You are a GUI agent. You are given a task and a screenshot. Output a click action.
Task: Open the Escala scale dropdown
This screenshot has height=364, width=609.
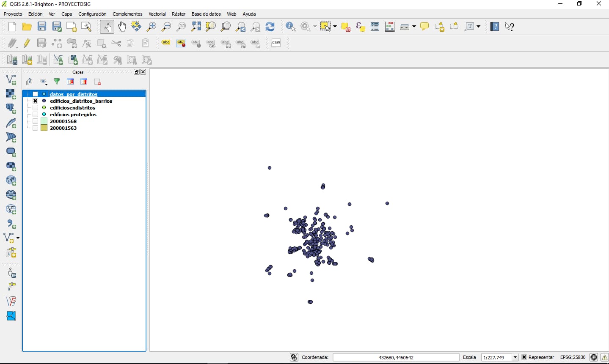[x=515, y=357]
